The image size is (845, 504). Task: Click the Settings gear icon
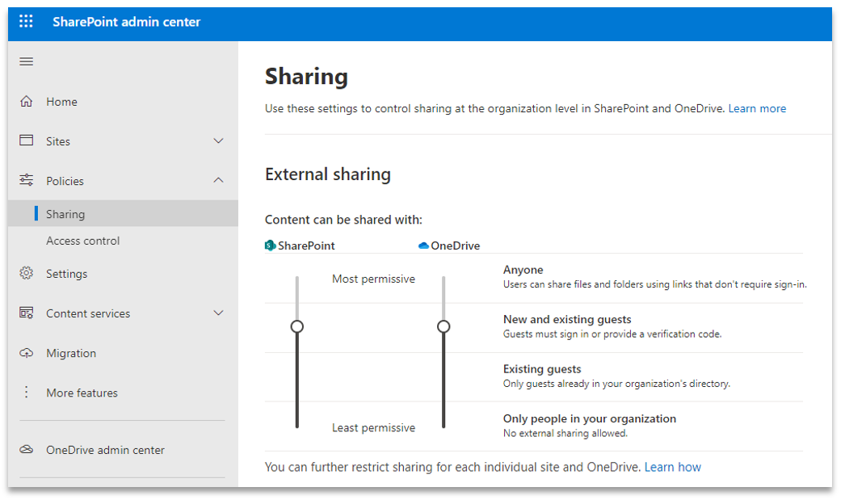[x=27, y=273]
